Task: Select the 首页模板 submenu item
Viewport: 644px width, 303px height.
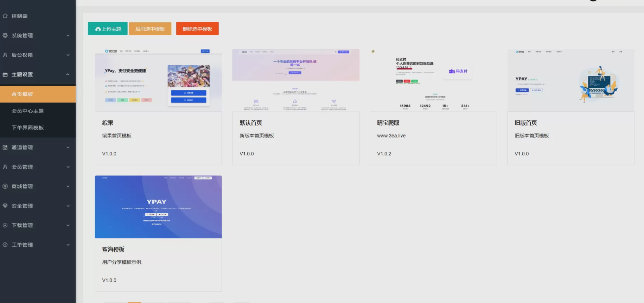Action: (38, 94)
